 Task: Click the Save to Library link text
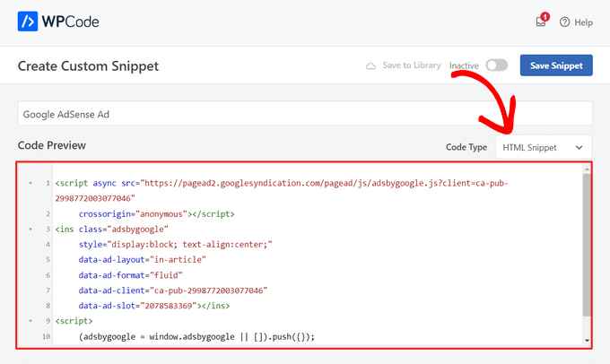click(410, 66)
